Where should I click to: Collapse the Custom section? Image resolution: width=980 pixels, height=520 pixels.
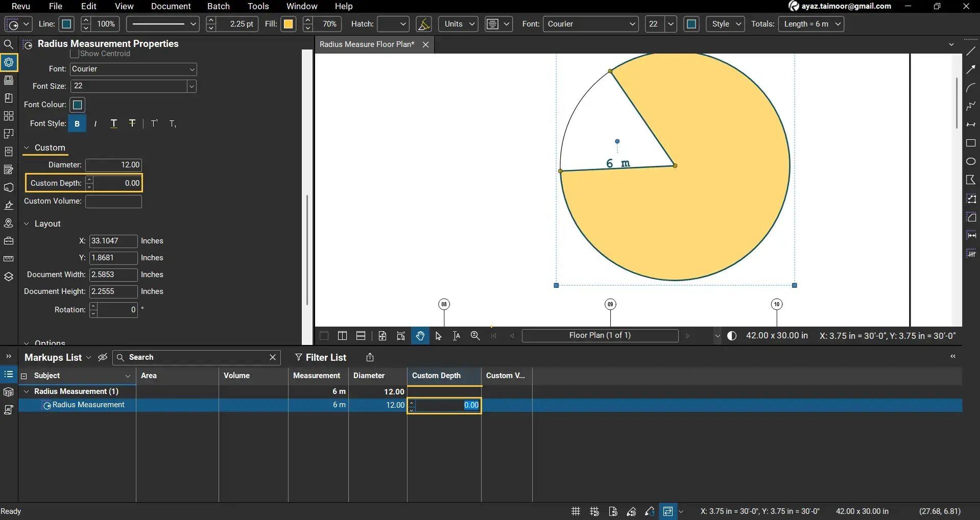pyautogui.click(x=27, y=148)
